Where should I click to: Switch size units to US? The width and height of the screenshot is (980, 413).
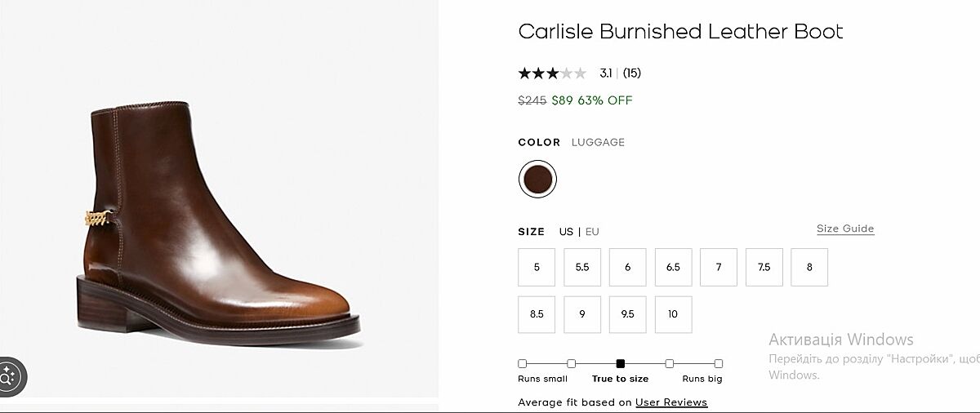[x=566, y=232]
